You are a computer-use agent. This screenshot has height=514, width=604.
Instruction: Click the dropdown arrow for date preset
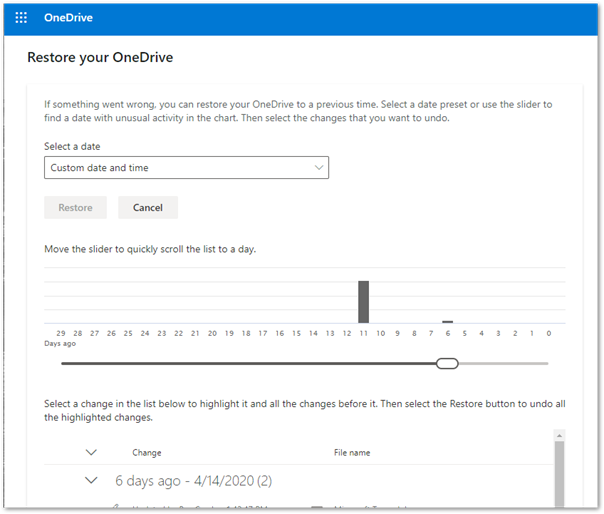click(318, 168)
